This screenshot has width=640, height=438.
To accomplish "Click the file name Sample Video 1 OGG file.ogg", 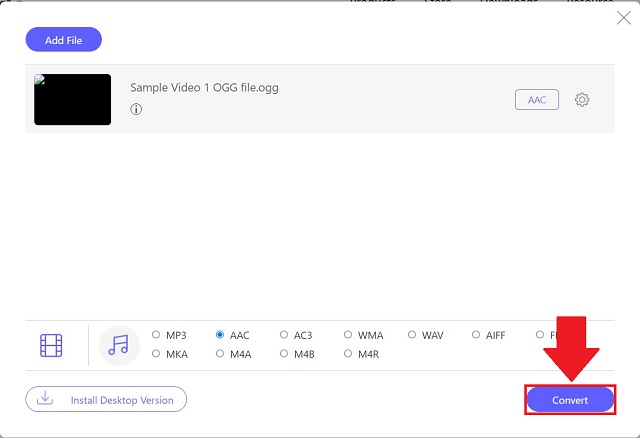I will point(204,88).
